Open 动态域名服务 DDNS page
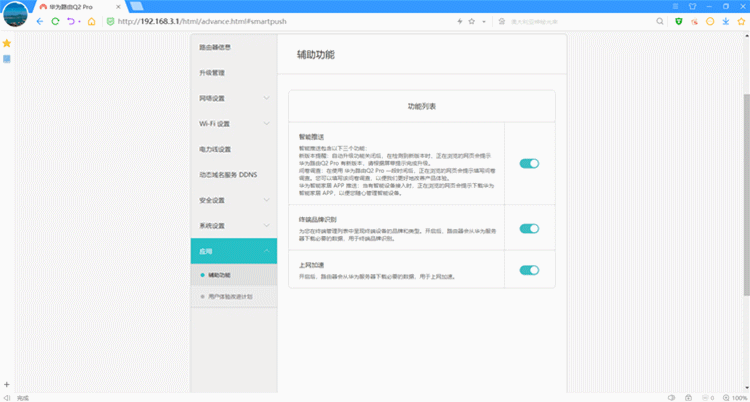Screen dimensions: 750x402 [x=226, y=175]
